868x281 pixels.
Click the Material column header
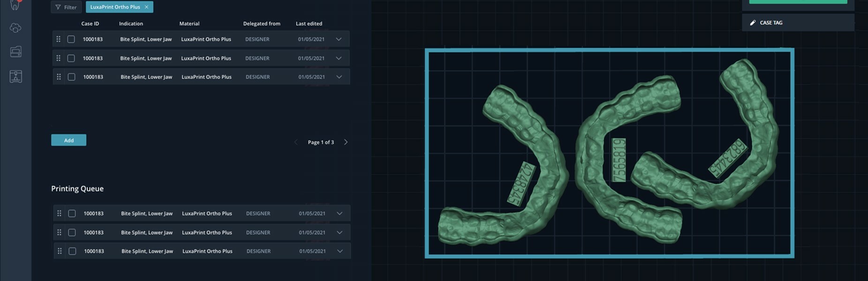point(189,23)
